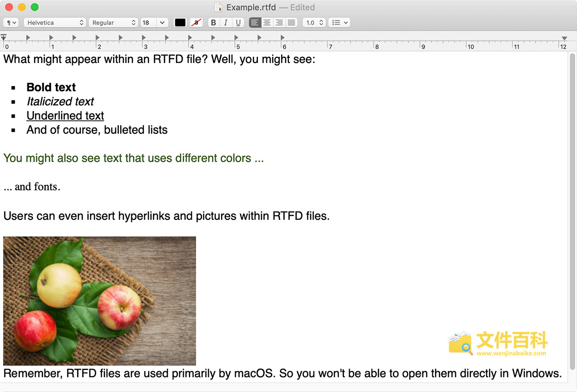Click the 'Bold text' list item

[51, 88]
